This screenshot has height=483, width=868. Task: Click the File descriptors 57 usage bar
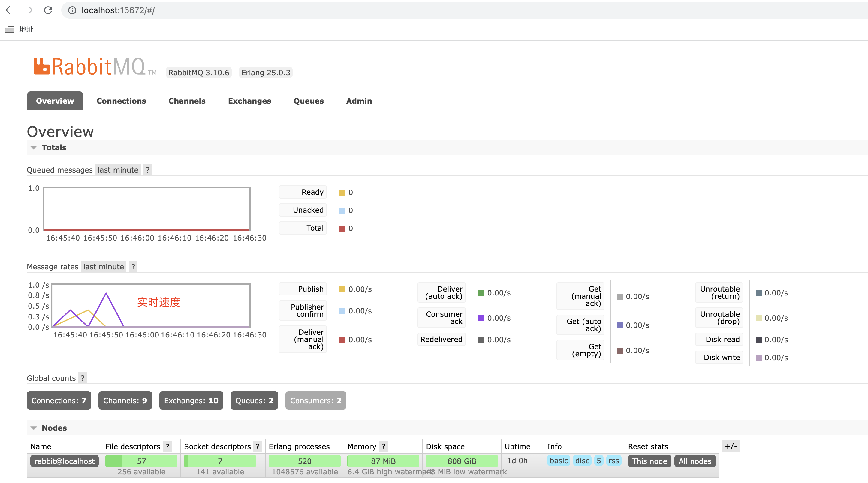pos(141,461)
